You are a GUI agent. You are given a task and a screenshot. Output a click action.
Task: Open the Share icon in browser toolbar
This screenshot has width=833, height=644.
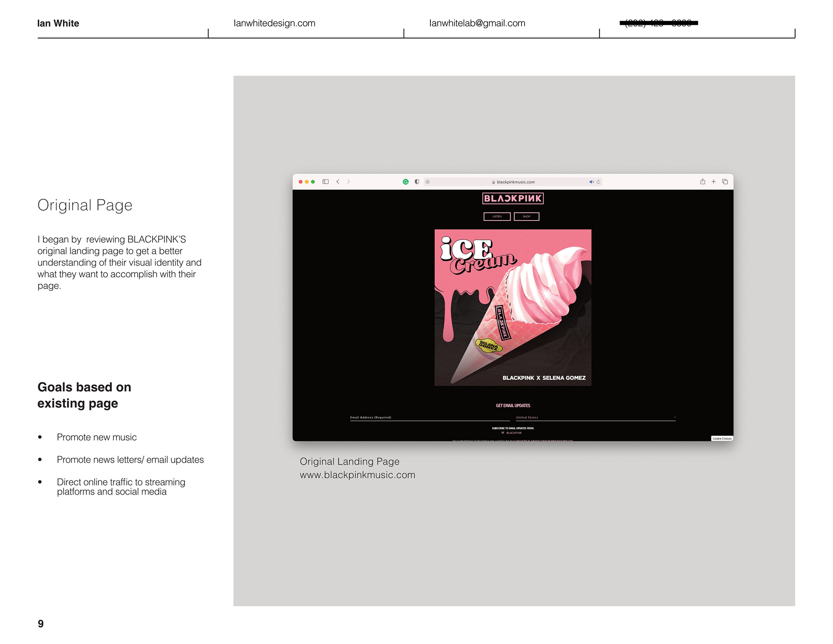click(x=702, y=182)
